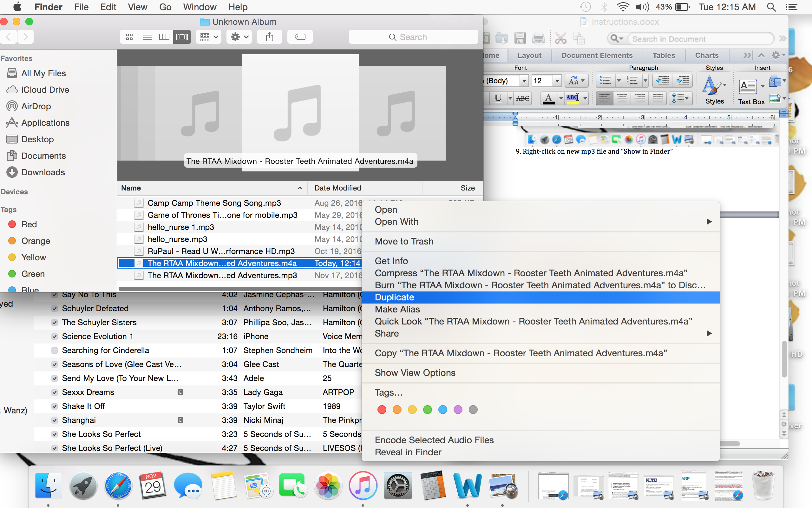The height and width of the screenshot is (508, 812).
Task: Open Trash in the Dock
Action: point(763,485)
